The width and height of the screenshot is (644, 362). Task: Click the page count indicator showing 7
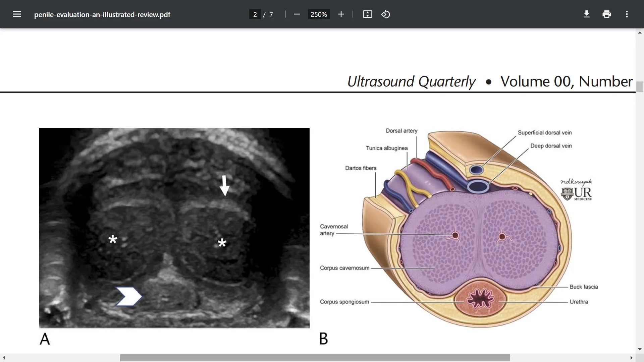[x=271, y=14]
